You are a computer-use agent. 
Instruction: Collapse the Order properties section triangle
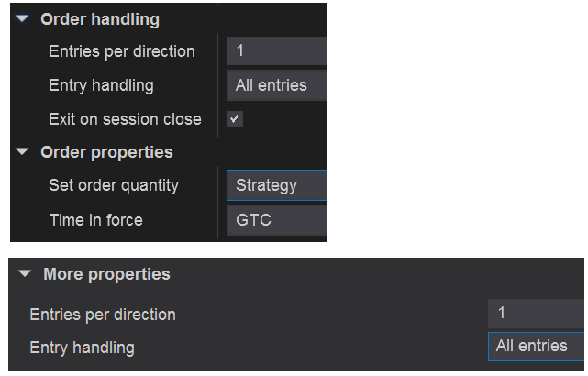pyautogui.click(x=24, y=152)
